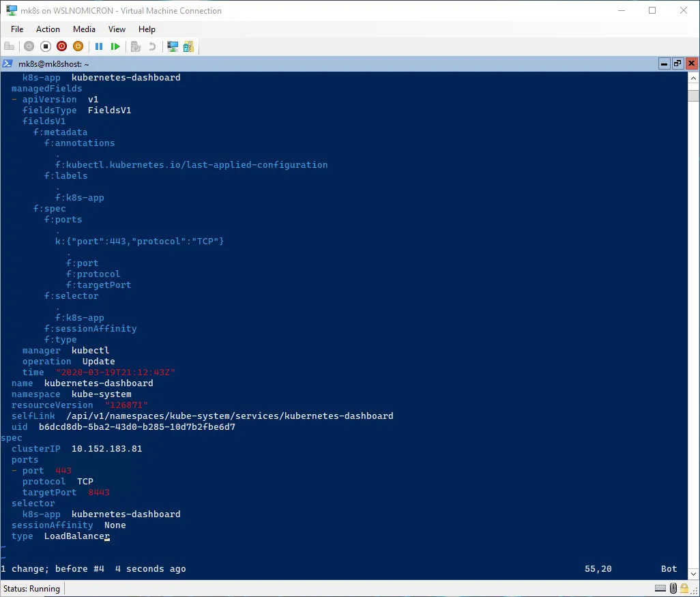Click the red Shut Down icon
The height and width of the screenshot is (597, 700).
pyautogui.click(x=62, y=46)
